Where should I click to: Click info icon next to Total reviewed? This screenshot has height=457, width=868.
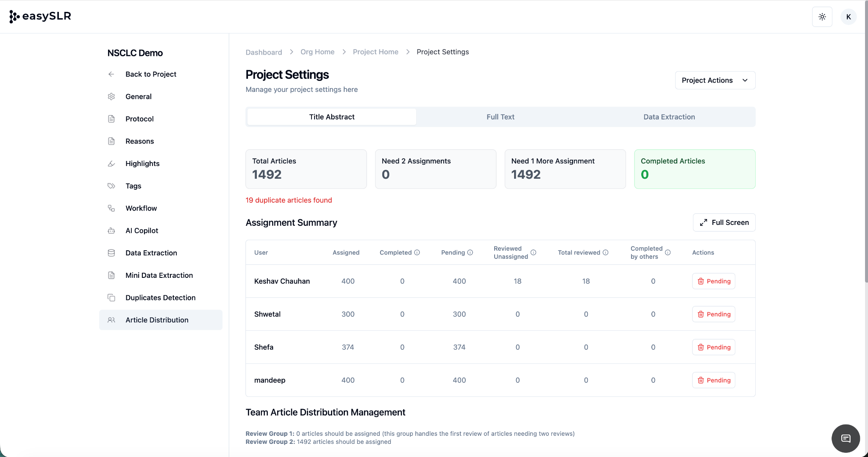coord(606,252)
